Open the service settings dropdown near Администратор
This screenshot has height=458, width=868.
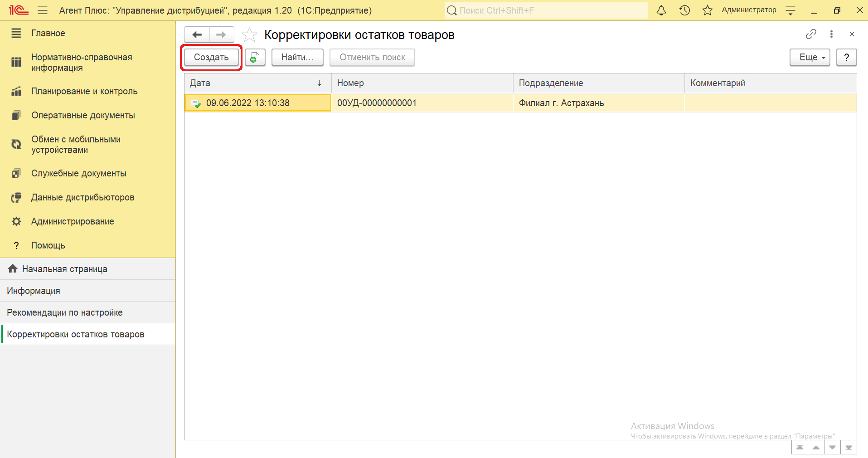[x=790, y=10]
